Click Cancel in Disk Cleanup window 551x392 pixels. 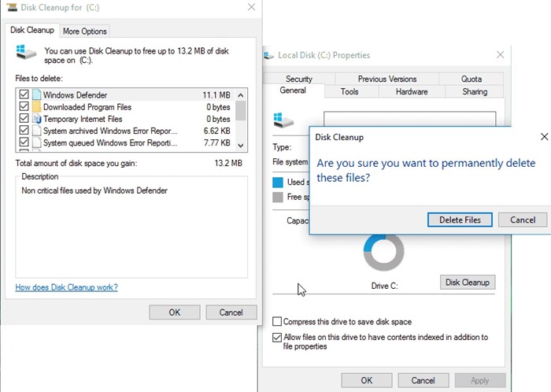[231, 312]
